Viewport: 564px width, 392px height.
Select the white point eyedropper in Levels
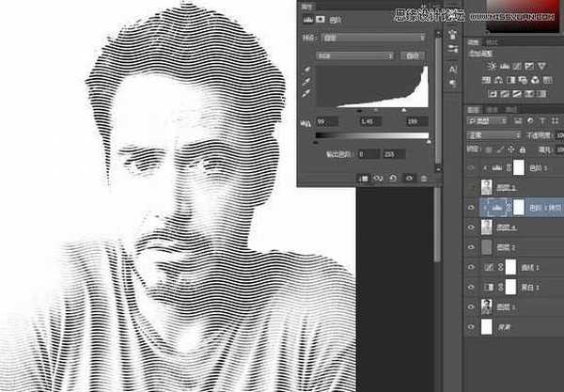pyautogui.click(x=306, y=94)
